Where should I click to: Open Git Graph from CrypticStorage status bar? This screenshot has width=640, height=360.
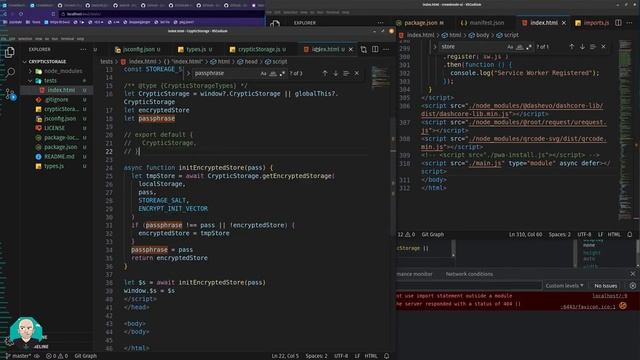pyautogui.click(x=86, y=356)
